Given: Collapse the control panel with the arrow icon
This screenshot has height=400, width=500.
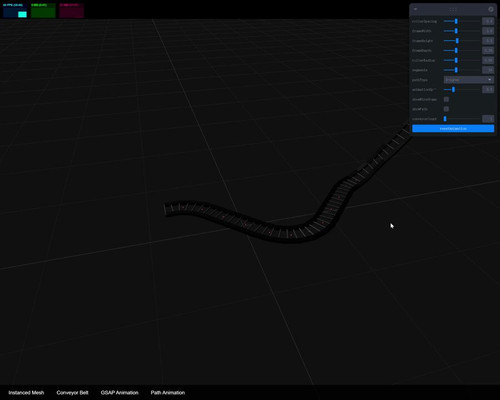Looking at the screenshot, I should pos(415,9).
